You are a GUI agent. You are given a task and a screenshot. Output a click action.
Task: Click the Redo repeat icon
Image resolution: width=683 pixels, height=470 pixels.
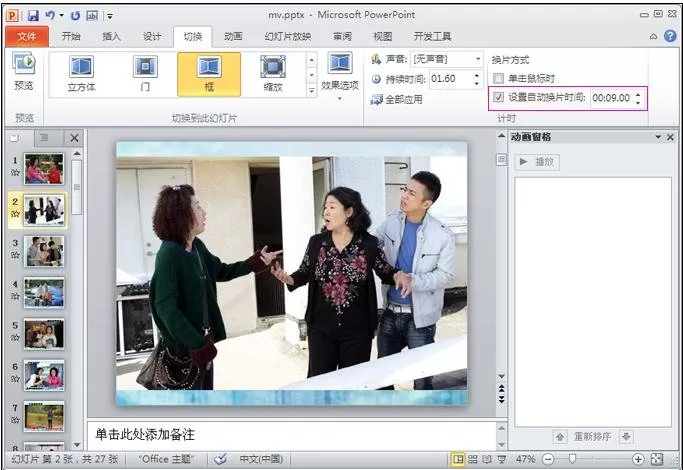75,16
